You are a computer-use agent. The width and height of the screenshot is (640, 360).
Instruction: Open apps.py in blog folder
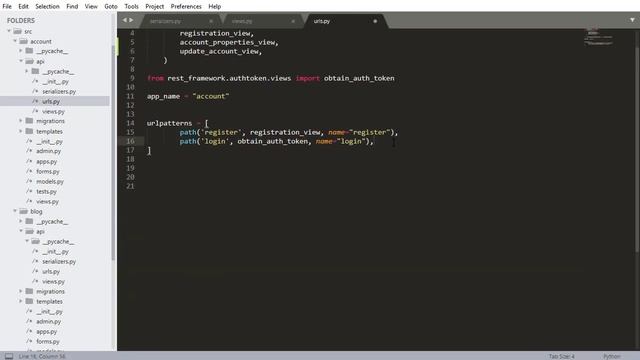pos(47,331)
